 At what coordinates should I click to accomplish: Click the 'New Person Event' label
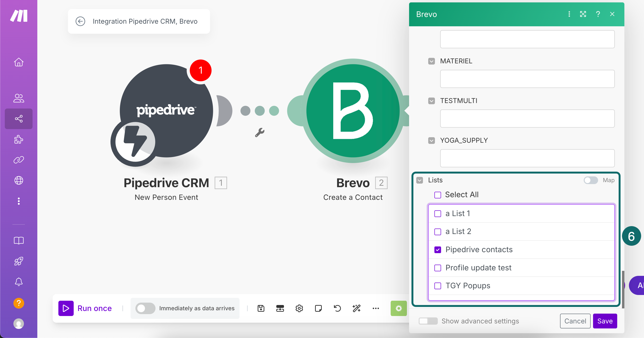click(x=166, y=197)
